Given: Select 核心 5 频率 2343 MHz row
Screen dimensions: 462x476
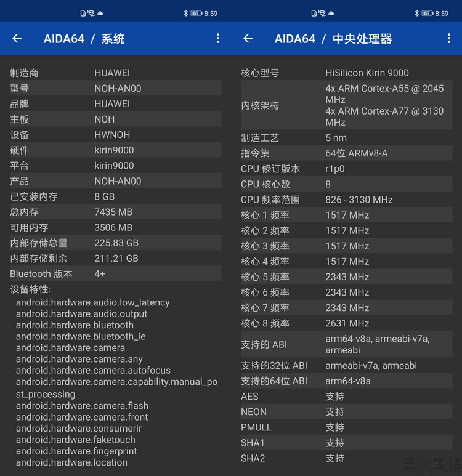Looking at the screenshot, I should click(346, 277).
